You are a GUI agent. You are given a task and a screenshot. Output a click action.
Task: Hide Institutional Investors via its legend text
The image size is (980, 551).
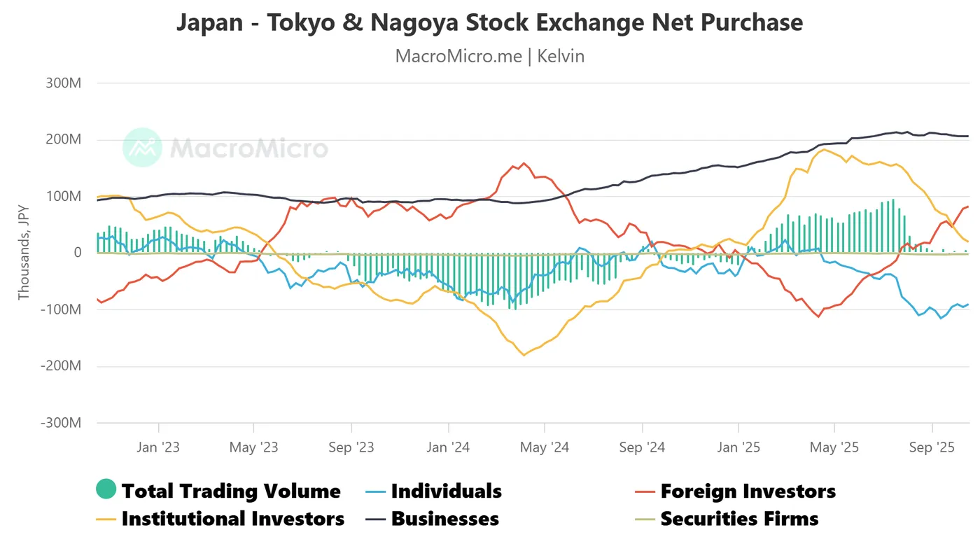tap(232, 519)
